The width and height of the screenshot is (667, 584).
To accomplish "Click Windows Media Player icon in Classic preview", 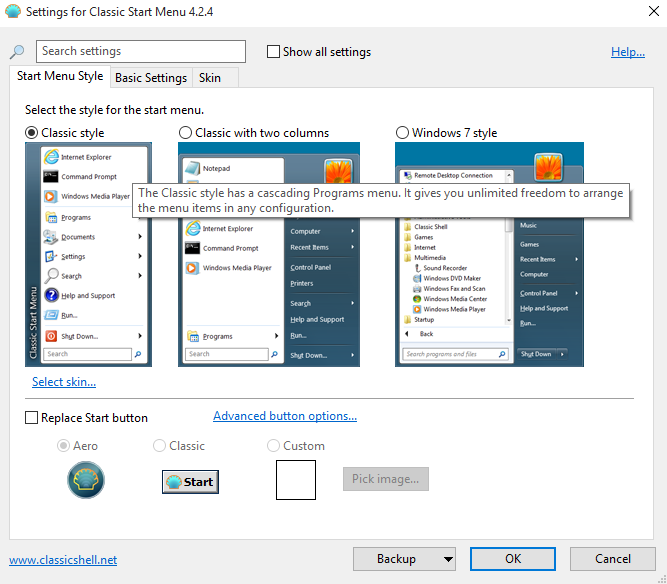I will point(50,196).
